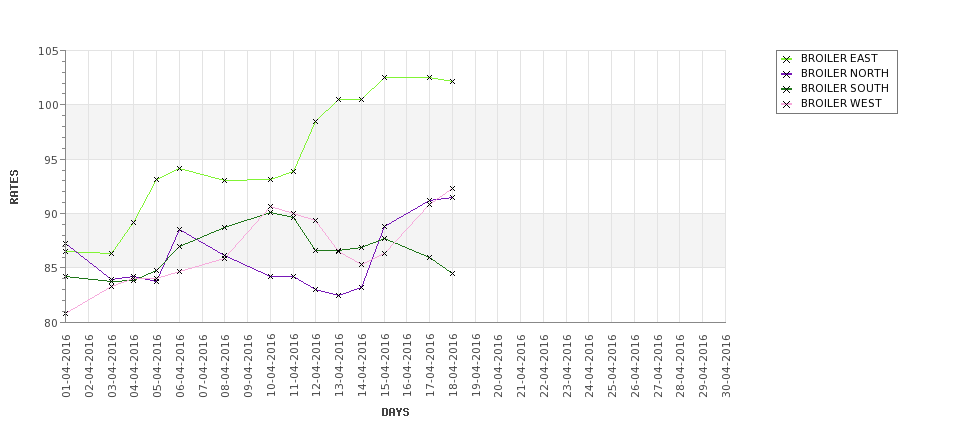Click Broiler East point on 06-04-2016
Viewport: 975px width, 429px height.
[x=179, y=168]
